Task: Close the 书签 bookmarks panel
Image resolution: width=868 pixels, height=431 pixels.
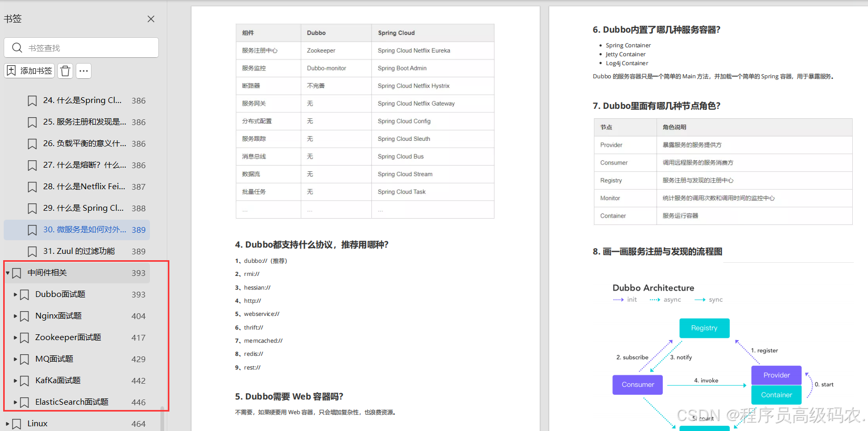Action: coord(151,19)
